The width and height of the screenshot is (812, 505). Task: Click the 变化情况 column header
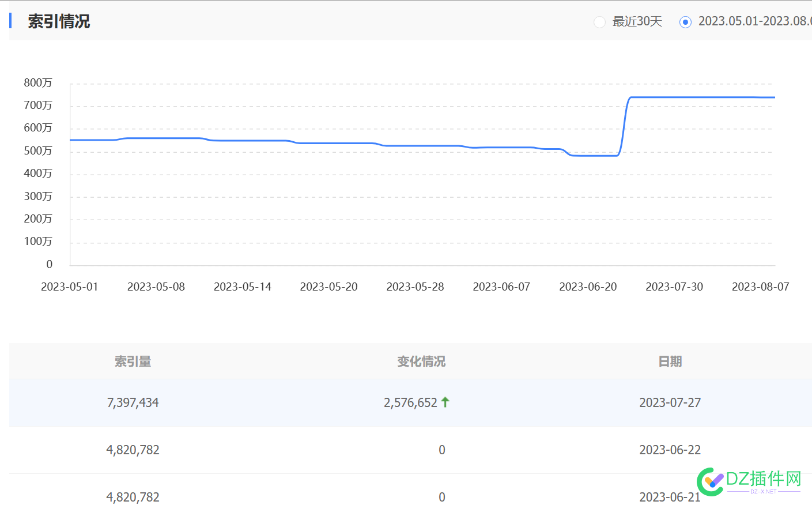421,361
